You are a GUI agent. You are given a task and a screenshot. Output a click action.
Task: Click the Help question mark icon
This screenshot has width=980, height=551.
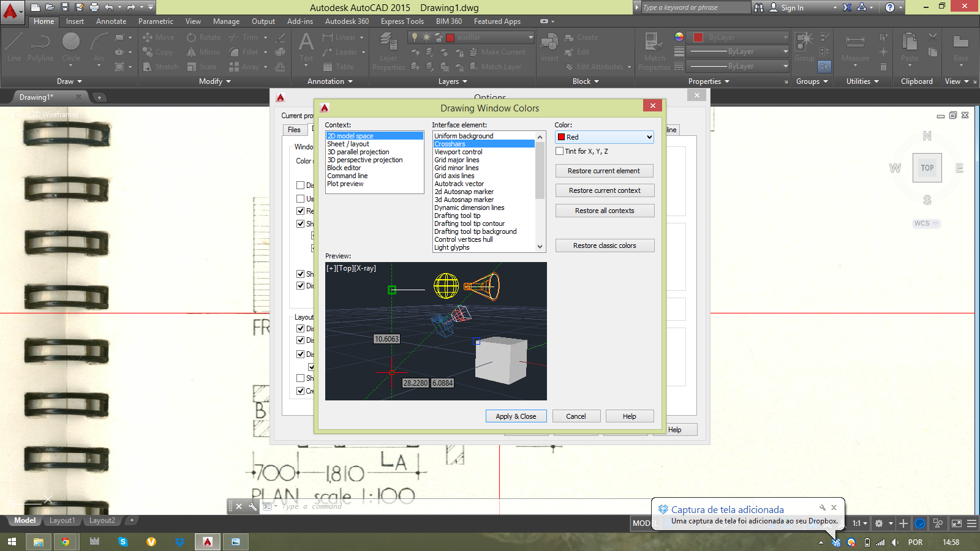pos(890,7)
